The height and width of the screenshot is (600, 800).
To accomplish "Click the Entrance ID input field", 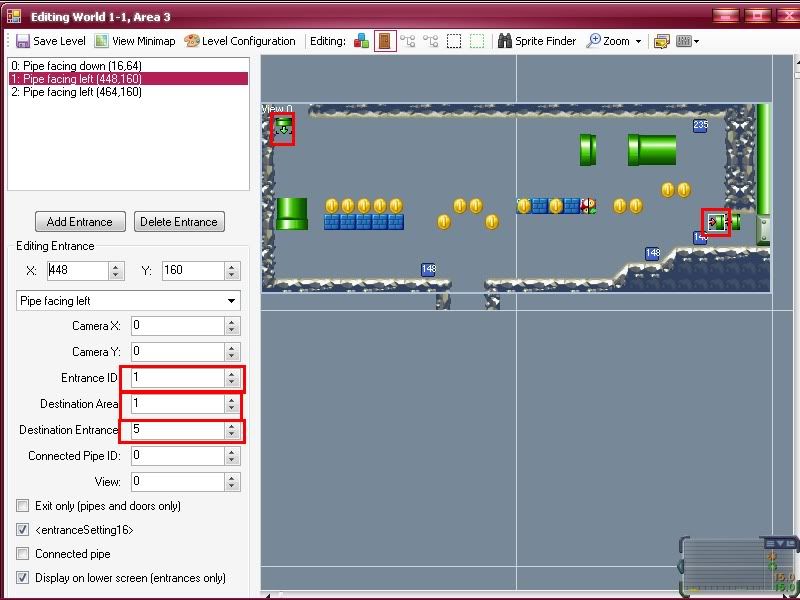I will click(x=178, y=378).
